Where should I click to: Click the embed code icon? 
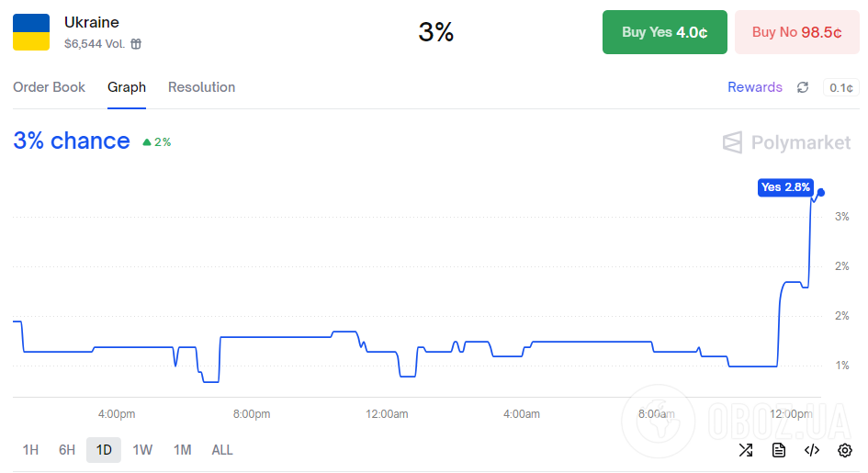coord(812,450)
